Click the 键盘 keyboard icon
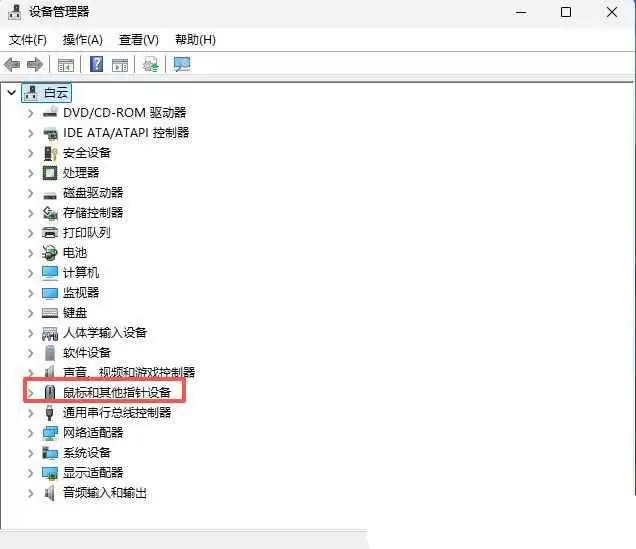This screenshot has height=549, width=636. 50,313
